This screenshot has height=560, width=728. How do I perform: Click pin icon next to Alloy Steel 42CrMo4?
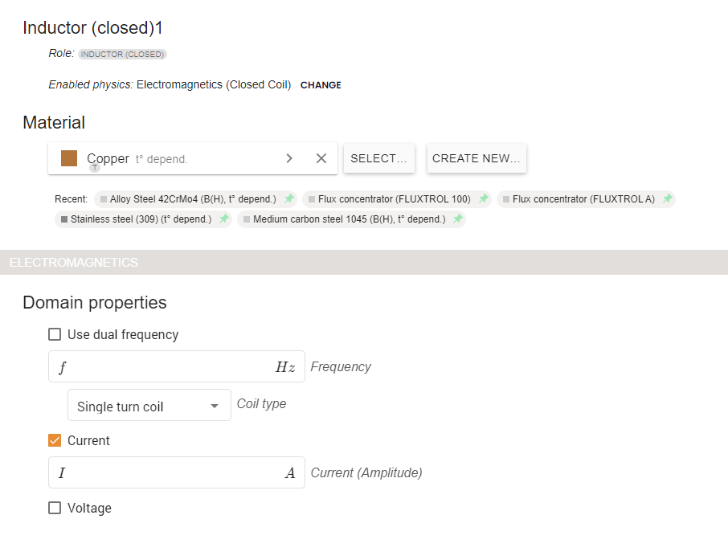coord(289,199)
